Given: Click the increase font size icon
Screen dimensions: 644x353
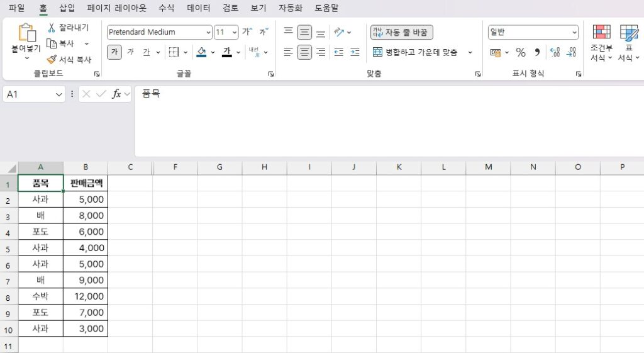Looking at the screenshot, I should click(x=247, y=32).
